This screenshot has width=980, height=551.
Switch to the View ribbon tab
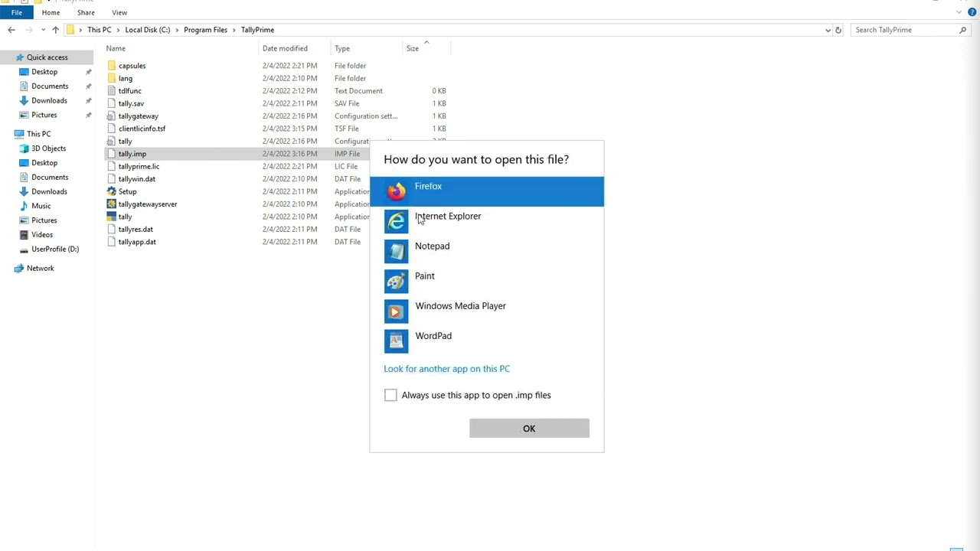tap(119, 12)
